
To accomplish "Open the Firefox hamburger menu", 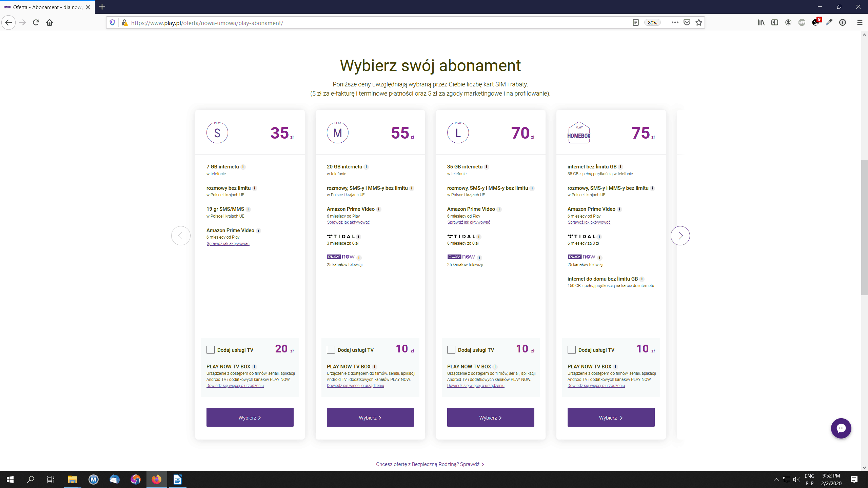I will point(860,23).
